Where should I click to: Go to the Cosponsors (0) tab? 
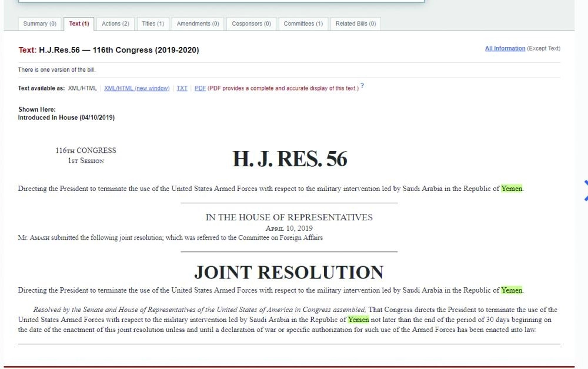pyautogui.click(x=251, y=24)
